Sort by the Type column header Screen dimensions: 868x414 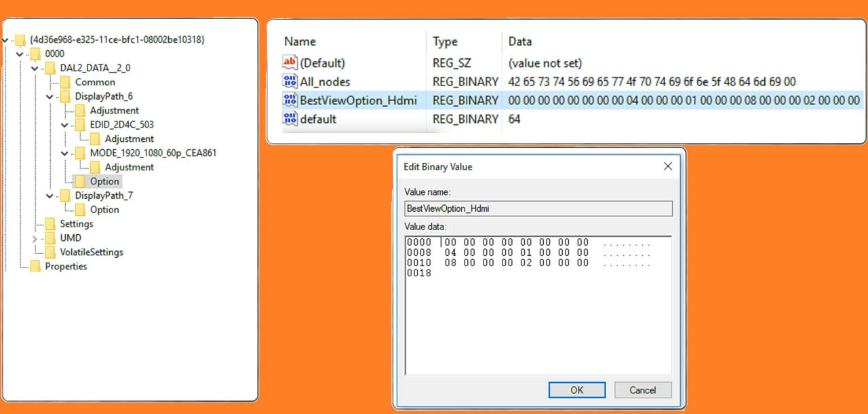[445, 41]
